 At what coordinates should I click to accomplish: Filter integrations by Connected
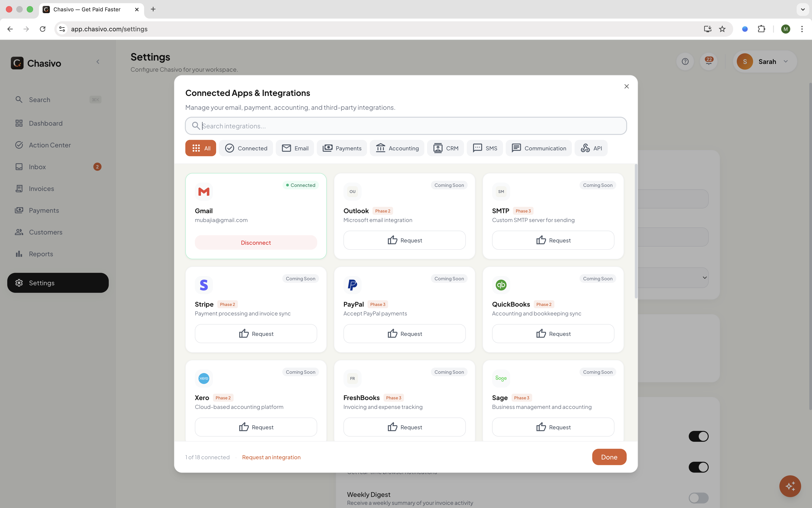[x=246, y=148]
